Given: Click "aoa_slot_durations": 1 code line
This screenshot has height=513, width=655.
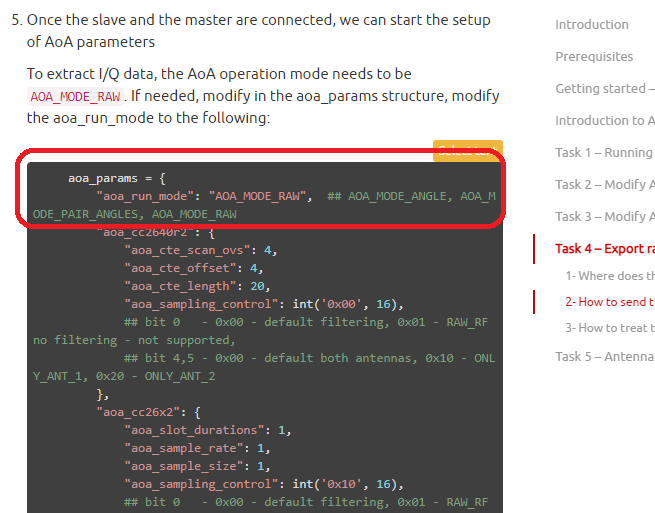Looking at the screenshot, I should [208, 430].
